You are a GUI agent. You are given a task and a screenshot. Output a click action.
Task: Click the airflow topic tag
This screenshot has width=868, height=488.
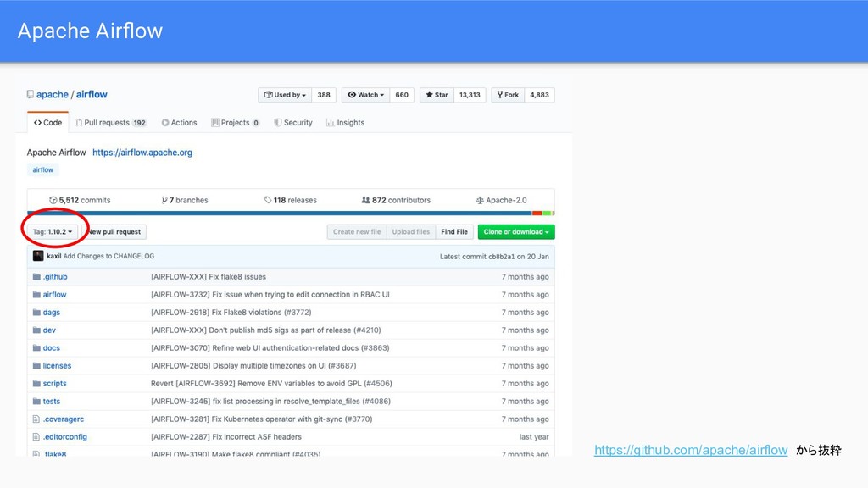coord(42,169)
